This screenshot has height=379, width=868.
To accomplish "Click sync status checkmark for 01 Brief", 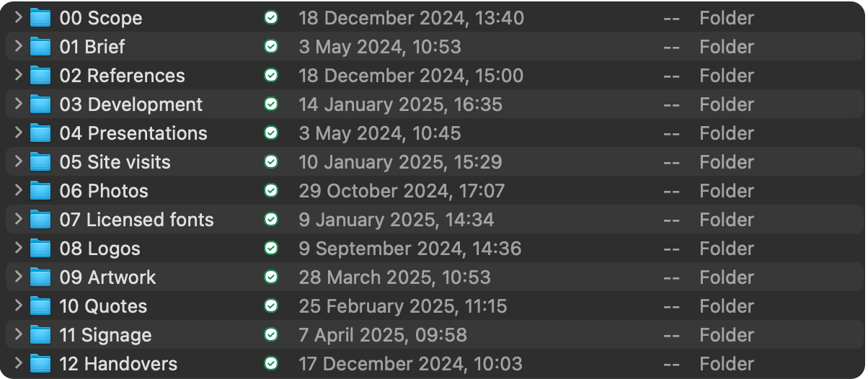I will (x=271, y=47).
